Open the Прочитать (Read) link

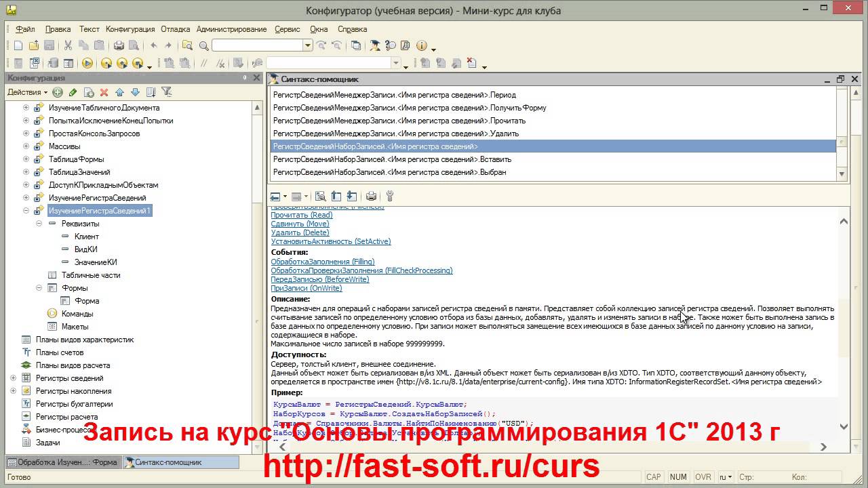[x=302, y=215]
